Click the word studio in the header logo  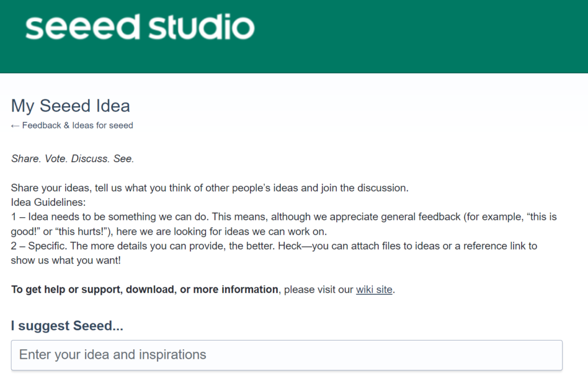tap(201, 27)
